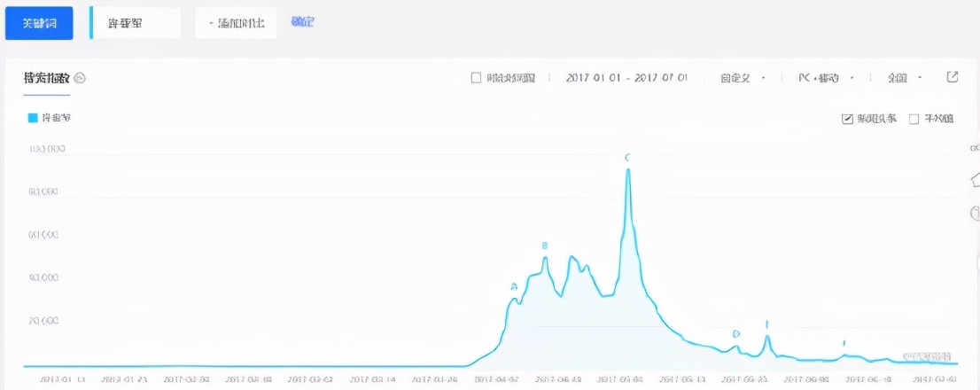The image size is (980, 390).
Task: Click news marker D on the curve
Action: [736, 334]
